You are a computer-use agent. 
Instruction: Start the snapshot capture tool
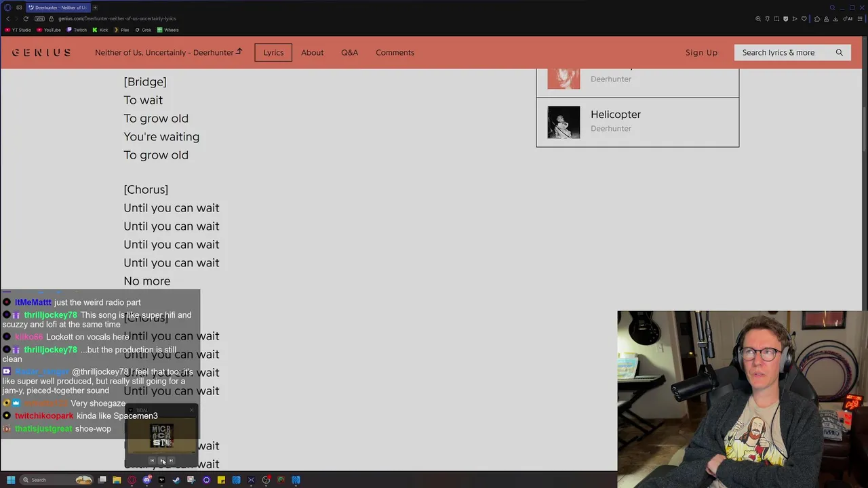click(776, 19)
